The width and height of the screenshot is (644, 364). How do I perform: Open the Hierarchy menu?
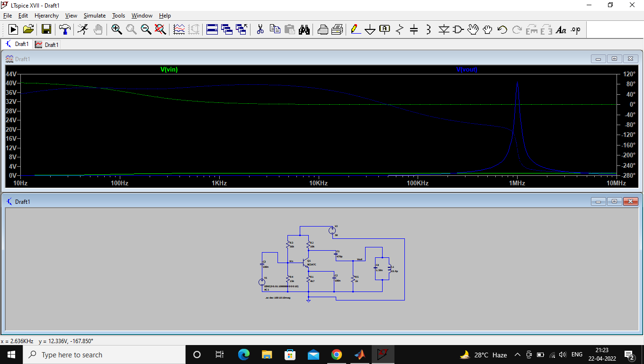[x=46, y=16]
